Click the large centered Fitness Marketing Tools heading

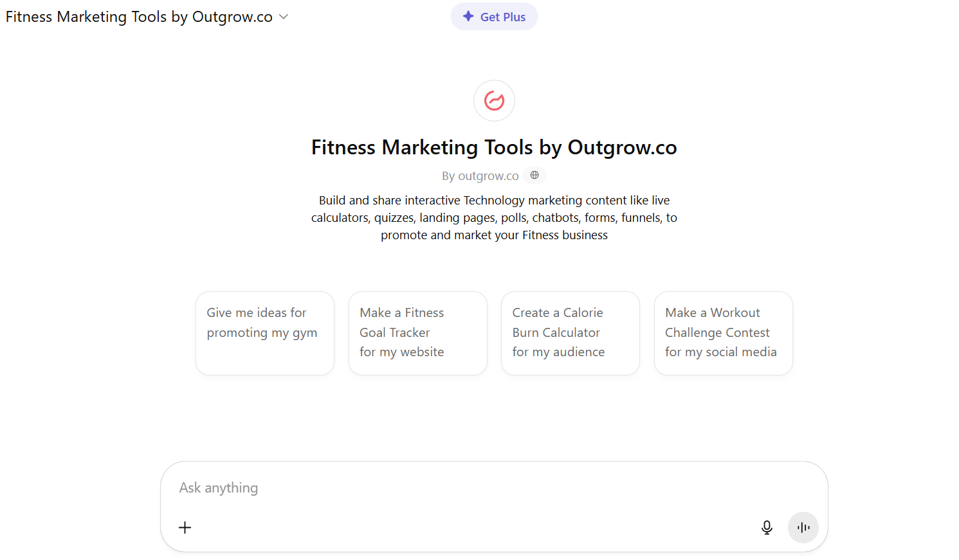click(x=494, y=147)
